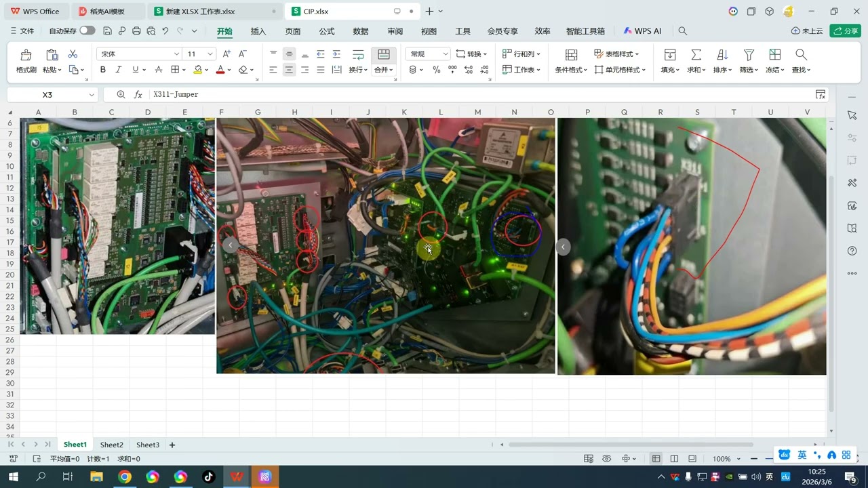Open the font color swatch A
Image resolution: width=868 pixels, height=488 pixels.
pos(220,70)
